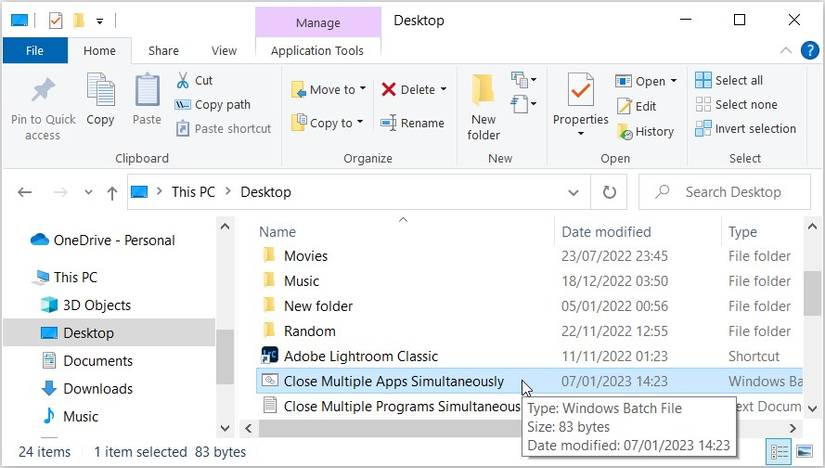Switch to the View ribbon tab

(x=224, y=51)
